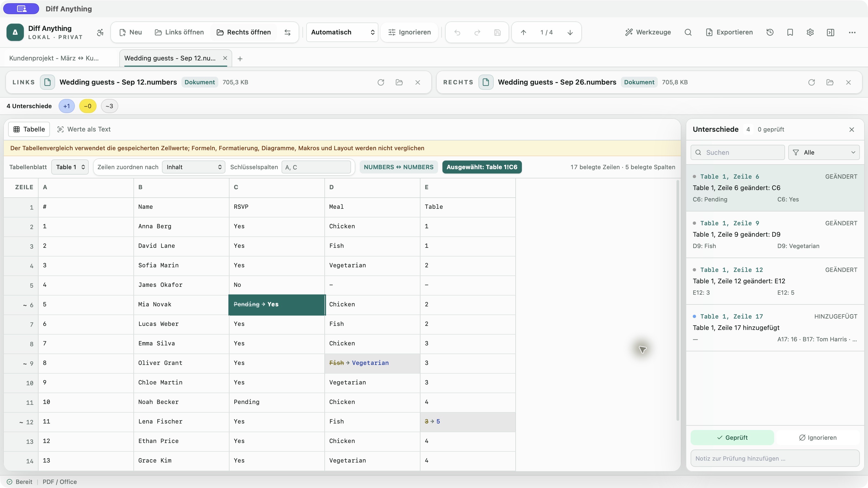This screenshot has height=488, width=868.
Task: Toggle the ~3 changed differences filter
Action: click(x=110, y=106)
